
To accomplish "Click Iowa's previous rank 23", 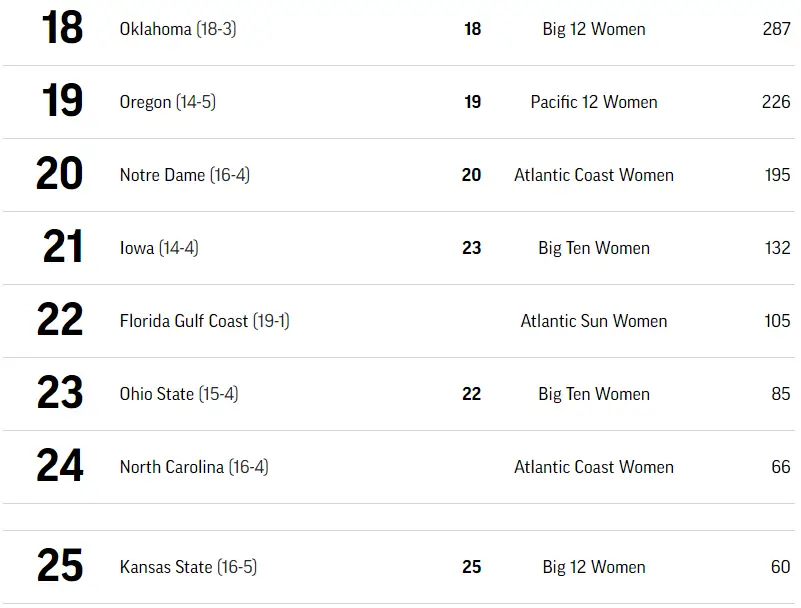I will (472, 248).
